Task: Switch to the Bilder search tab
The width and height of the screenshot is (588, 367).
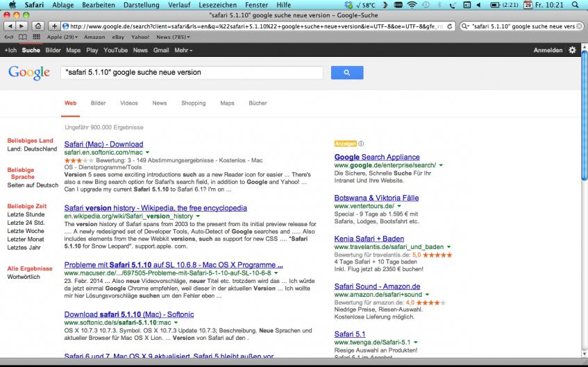Action: click(x=98, y=103)
